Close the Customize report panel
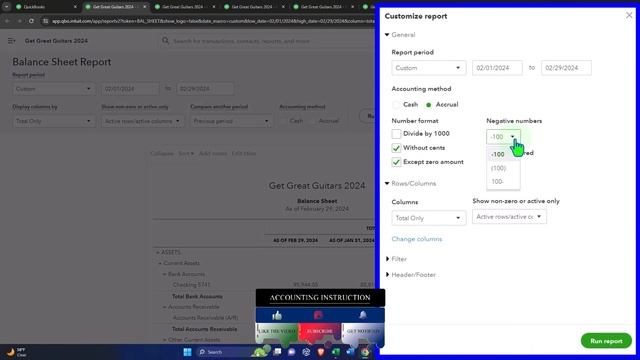The height and width of the screenshot is (360, 640). coord(629,16)
